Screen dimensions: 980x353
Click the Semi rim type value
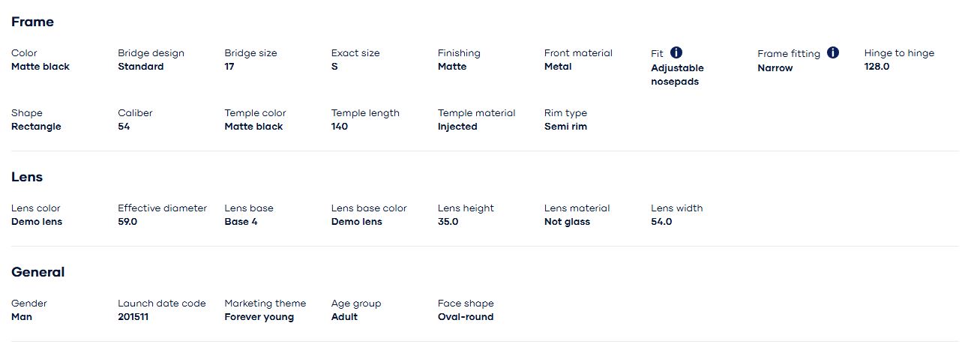(565, 127)
